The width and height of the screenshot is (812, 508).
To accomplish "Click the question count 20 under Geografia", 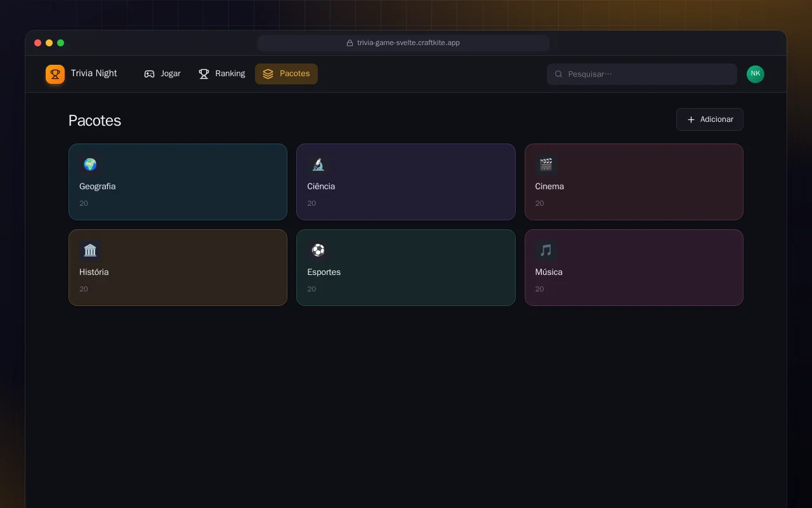I will click(84, 204).
